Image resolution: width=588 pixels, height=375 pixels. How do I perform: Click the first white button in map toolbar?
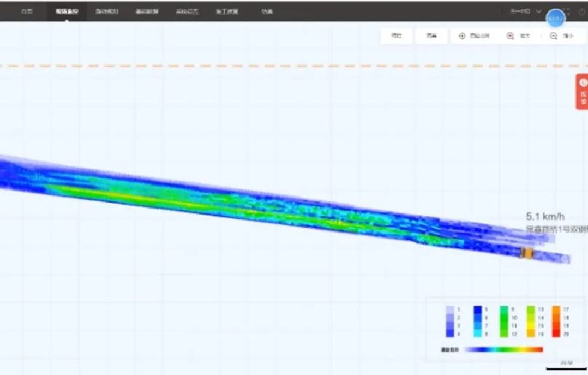point(397,36)
